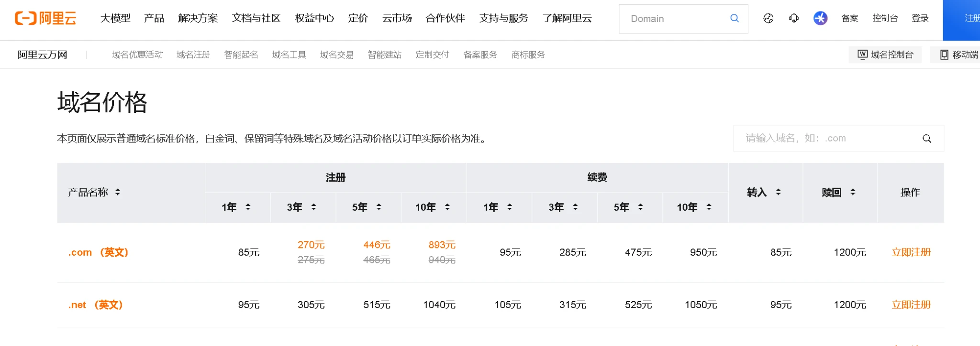Click the blue 注册 button
Screen dimensions: 980x346
961,20
